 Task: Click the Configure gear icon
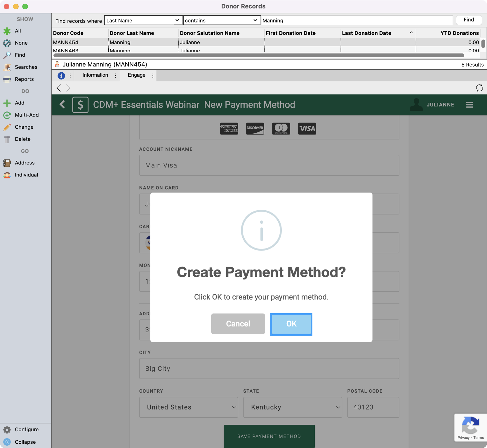[7, 429]
